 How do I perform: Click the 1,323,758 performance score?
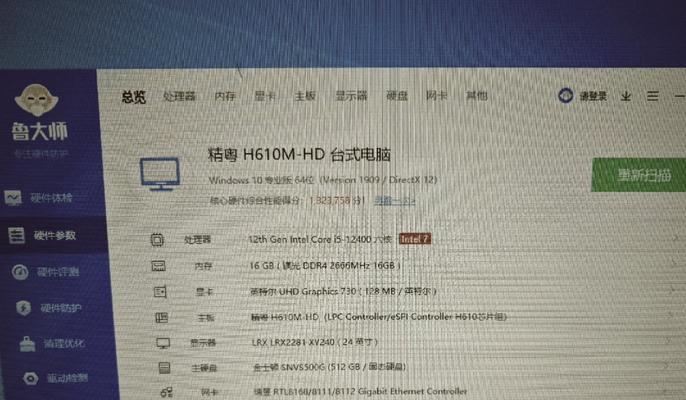pos(330,201)
